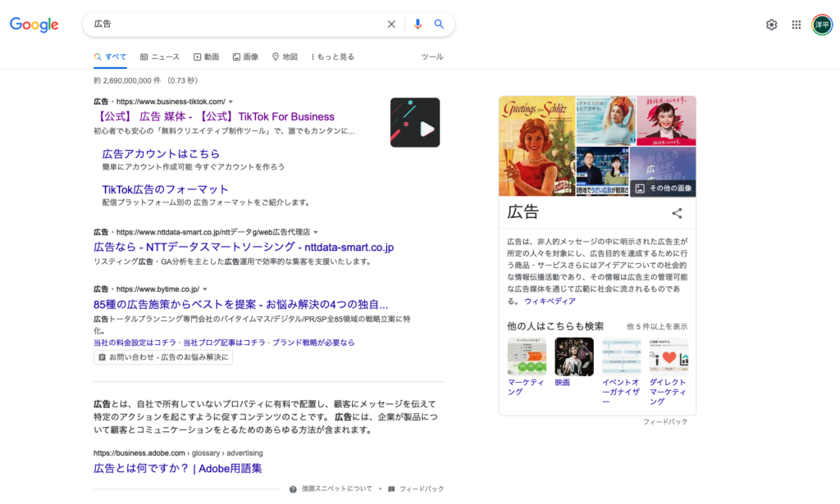The height and width of the screenshot is (504, 840).
Task: Start voice search with the microphone icon
Action: pyautogui.click(x=418, y=25)
